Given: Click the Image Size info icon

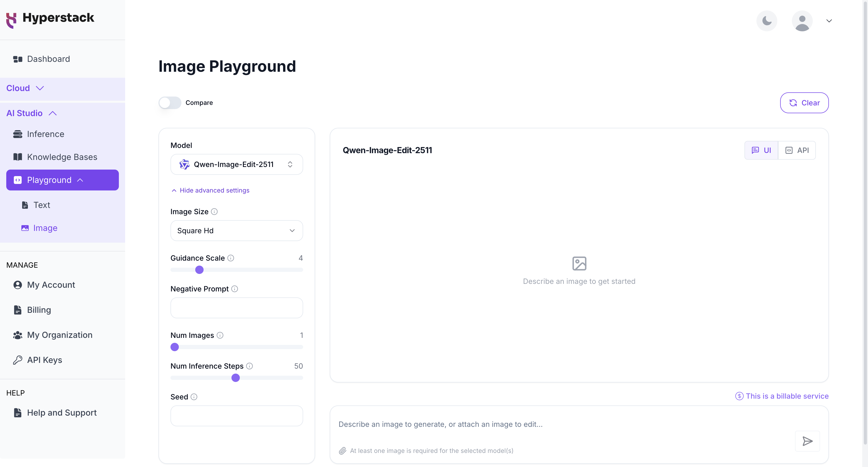Looking at the screenshot, I should [x=214, y=212].
